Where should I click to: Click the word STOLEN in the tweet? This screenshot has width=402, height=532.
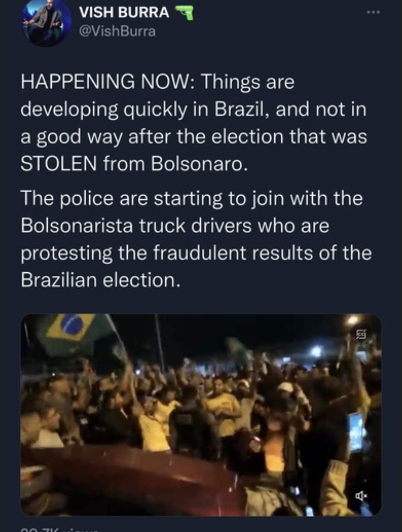click(58, 163)
